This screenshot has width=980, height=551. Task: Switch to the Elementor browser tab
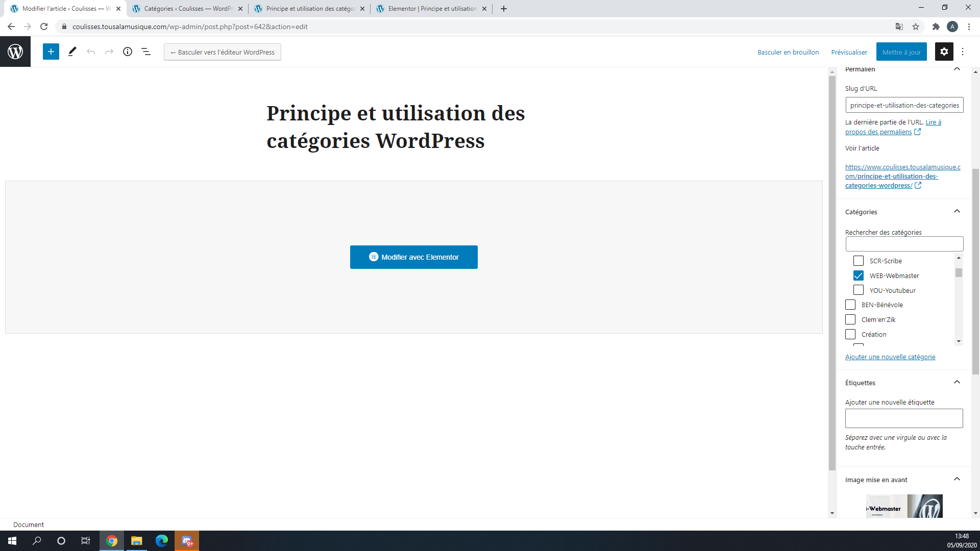pos(431,9)
